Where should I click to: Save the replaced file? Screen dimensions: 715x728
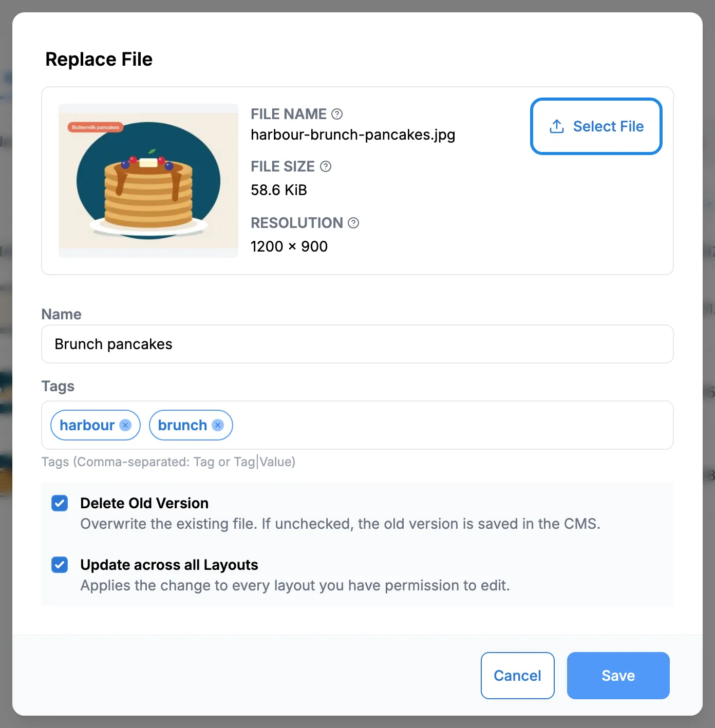(618, 676)
